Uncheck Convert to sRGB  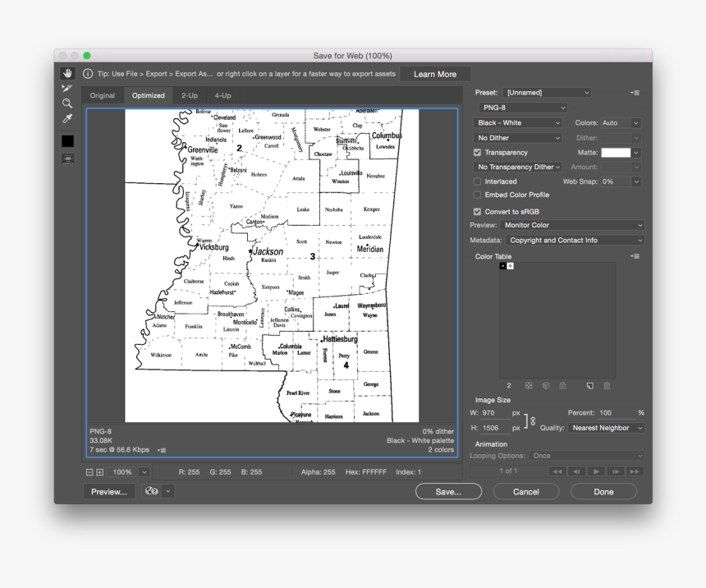click(478, 211)
